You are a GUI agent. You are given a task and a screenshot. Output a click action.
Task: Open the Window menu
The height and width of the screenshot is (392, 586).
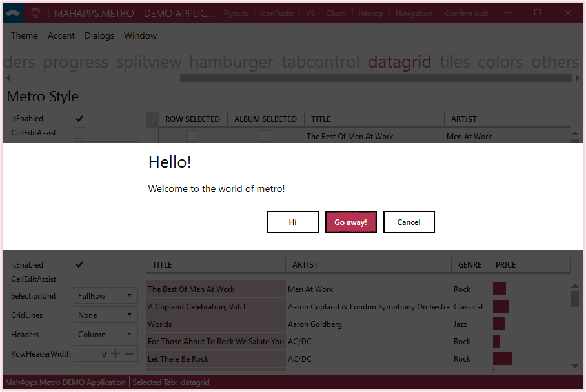point(140,35)
